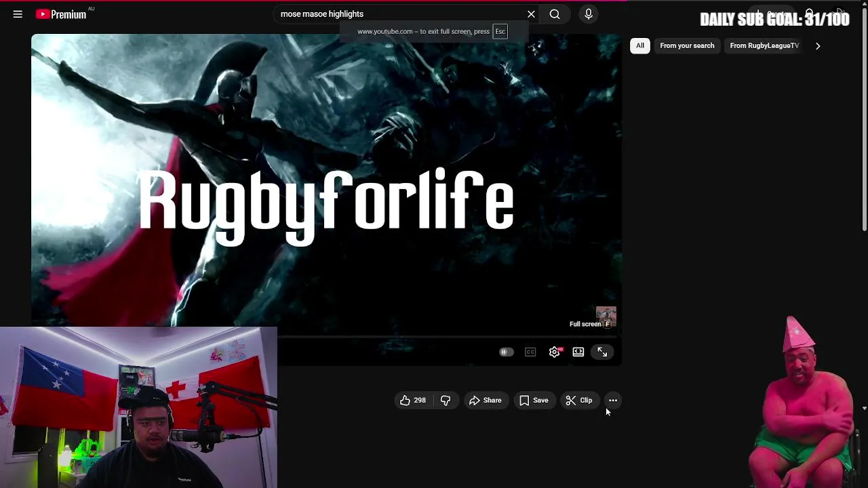
Task: Clear the search box text
Action: [x=531, y=14]
